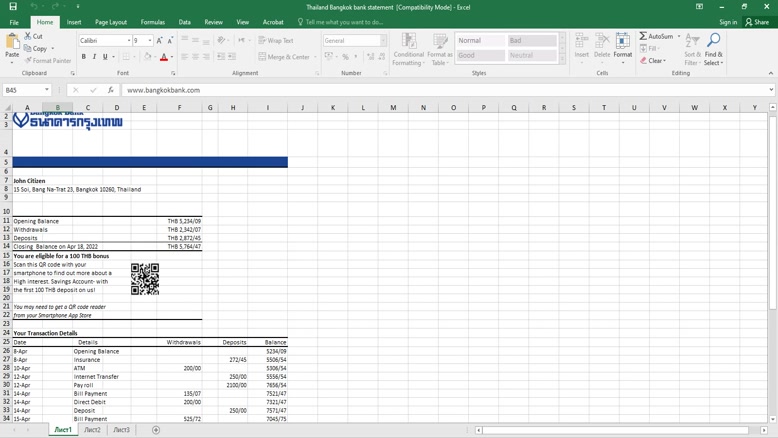Click the Cut scissors icon
This screenshot has height=438, width=778.
(29, 36)
